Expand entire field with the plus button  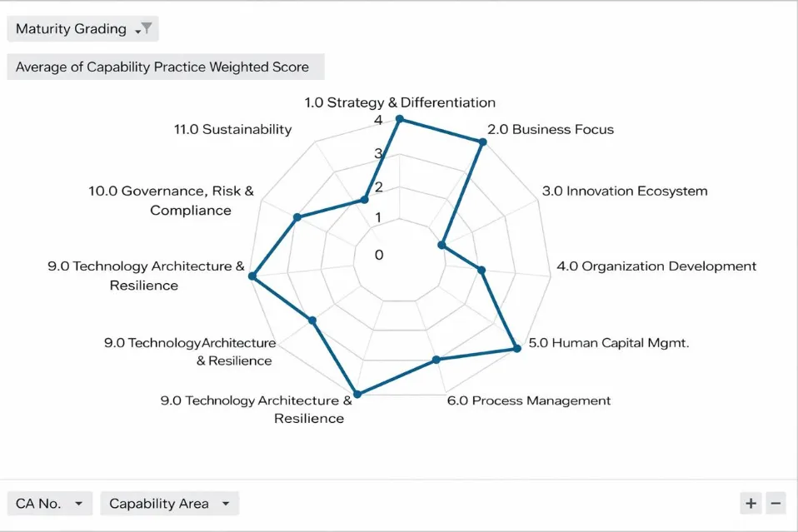tap(751, 503)
